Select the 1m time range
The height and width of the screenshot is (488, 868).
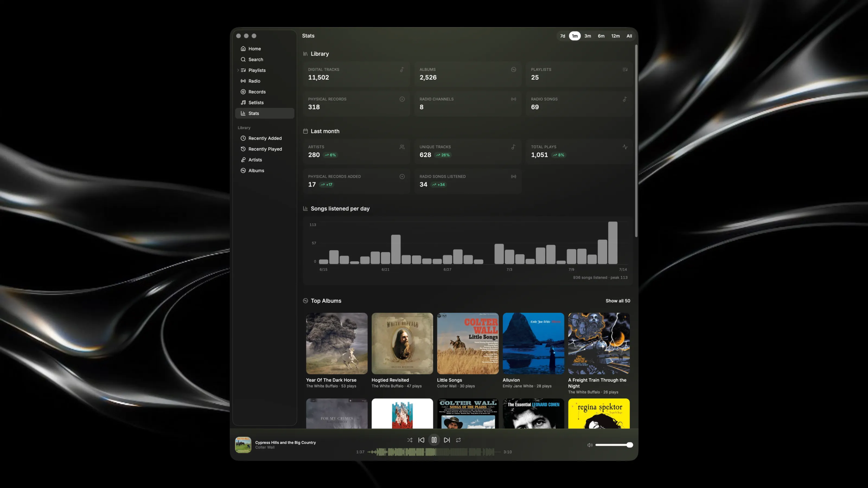(x=575, y=36)
